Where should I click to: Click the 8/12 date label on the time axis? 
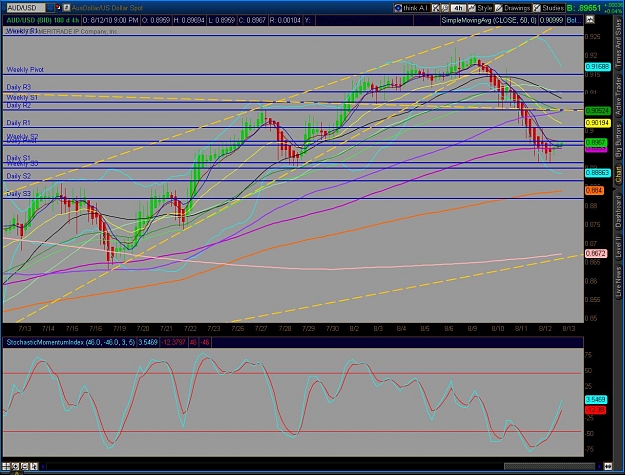[545, 329]
